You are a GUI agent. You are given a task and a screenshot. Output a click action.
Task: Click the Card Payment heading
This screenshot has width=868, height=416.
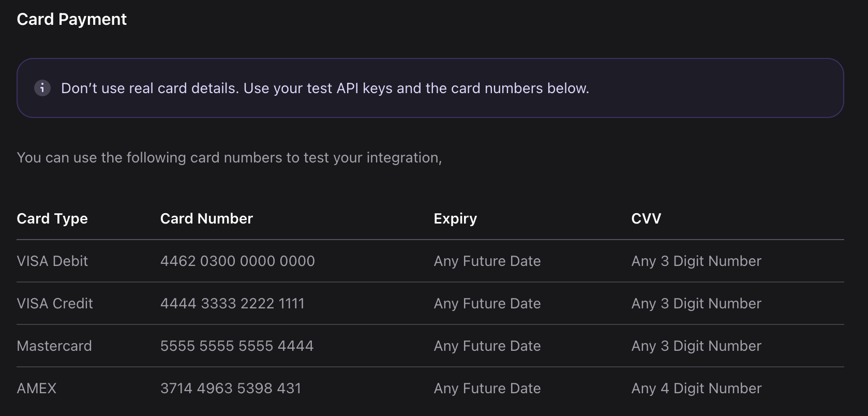tap(71, 20)
